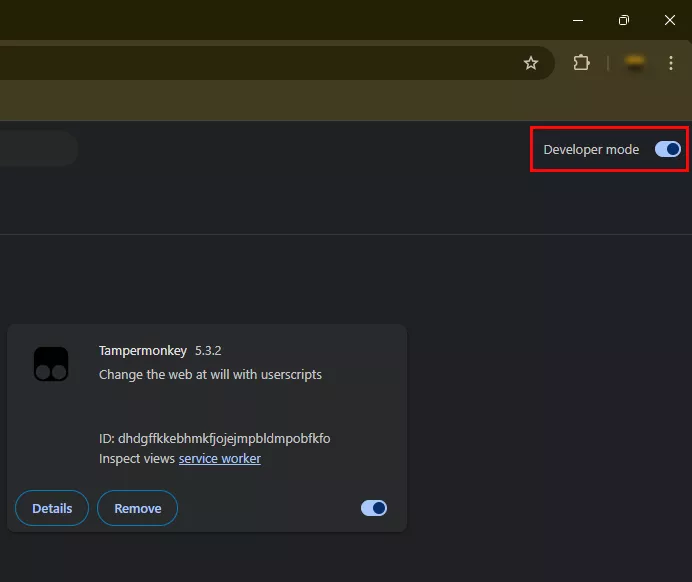Minimize the Chrome window

[578, 20]
